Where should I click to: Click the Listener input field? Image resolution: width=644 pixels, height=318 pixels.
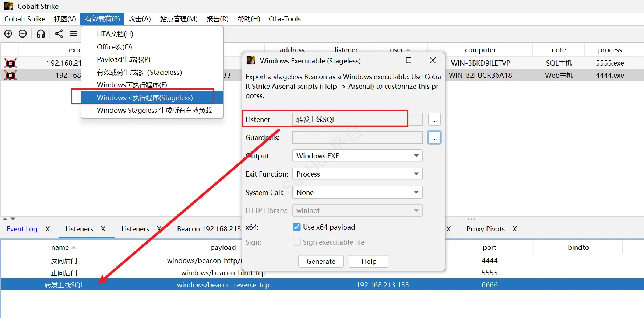click(x=357, y=119)
